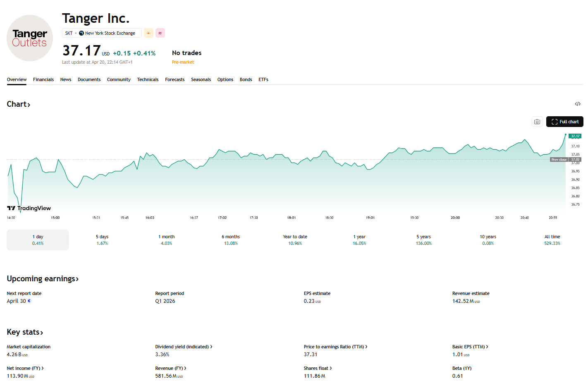This screenshot has width=588, height=381.
Task: Click the 142.52 M revenue estimate value
Action: pos(466,301)
